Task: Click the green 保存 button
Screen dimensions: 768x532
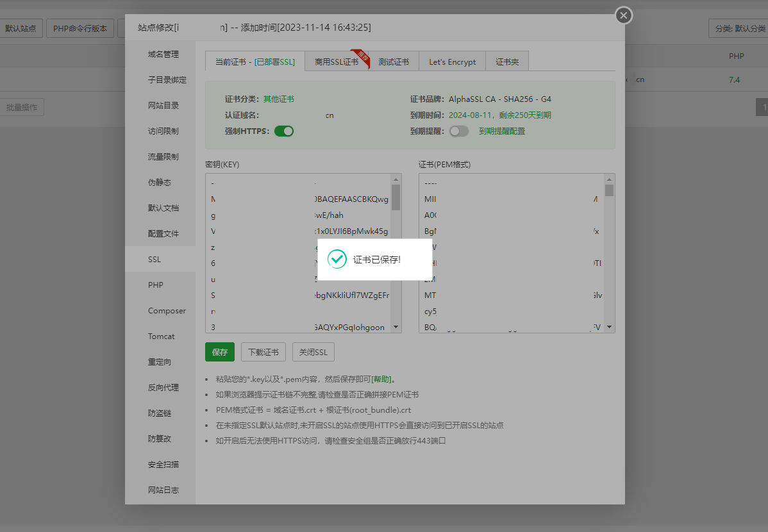Action: 220,352
